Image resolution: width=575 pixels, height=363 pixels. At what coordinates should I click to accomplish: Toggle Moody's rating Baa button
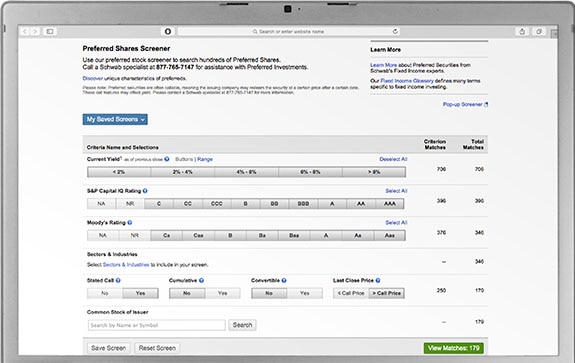click(x=294, y=235)
